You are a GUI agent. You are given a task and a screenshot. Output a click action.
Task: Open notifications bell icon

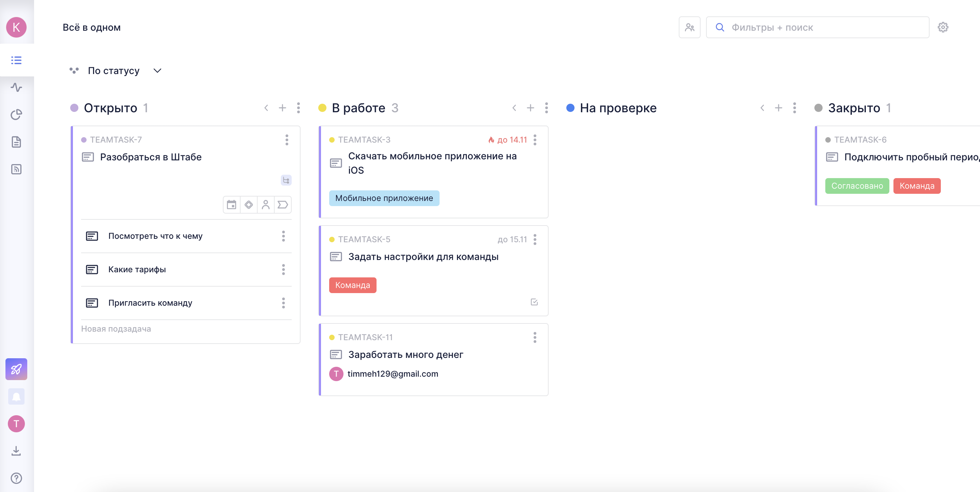tap(16, 397)
